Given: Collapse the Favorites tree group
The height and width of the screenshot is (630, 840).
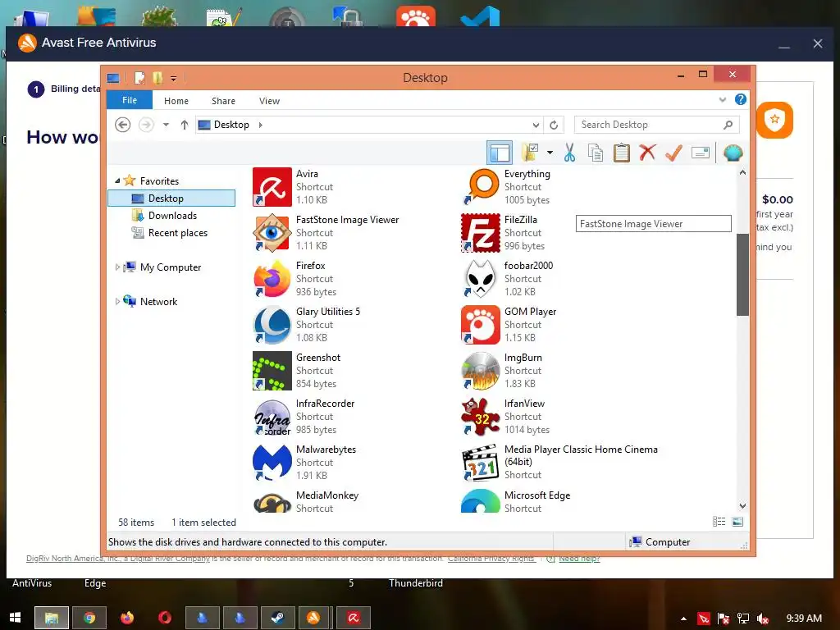Looking at the screenshot, I should click(117, 181).
